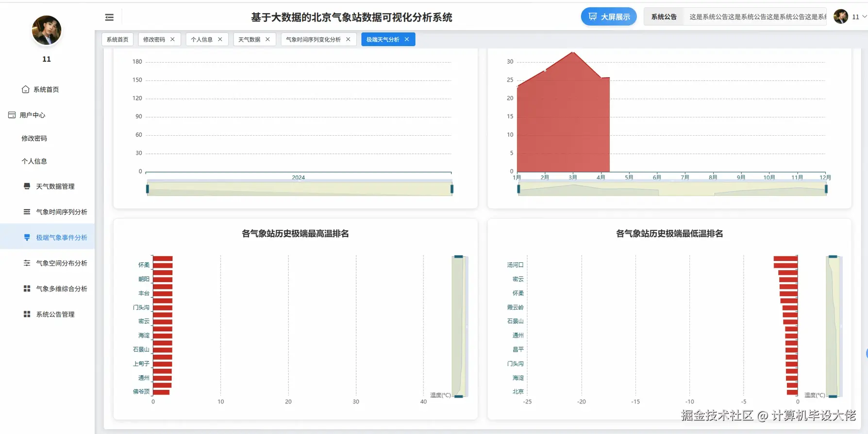The image size is (868, 434).
Task: Select 极端气象事件分析 in the sidebar
Action: [61, 238]
